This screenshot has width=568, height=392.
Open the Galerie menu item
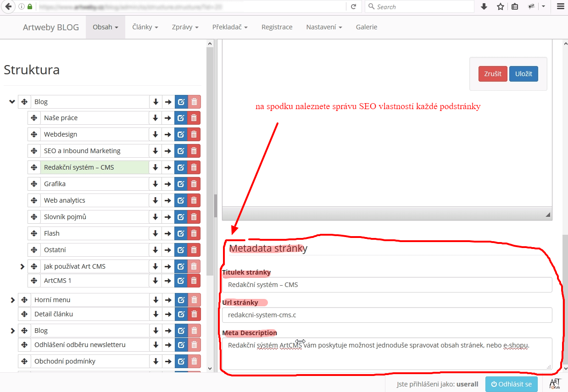367,27
